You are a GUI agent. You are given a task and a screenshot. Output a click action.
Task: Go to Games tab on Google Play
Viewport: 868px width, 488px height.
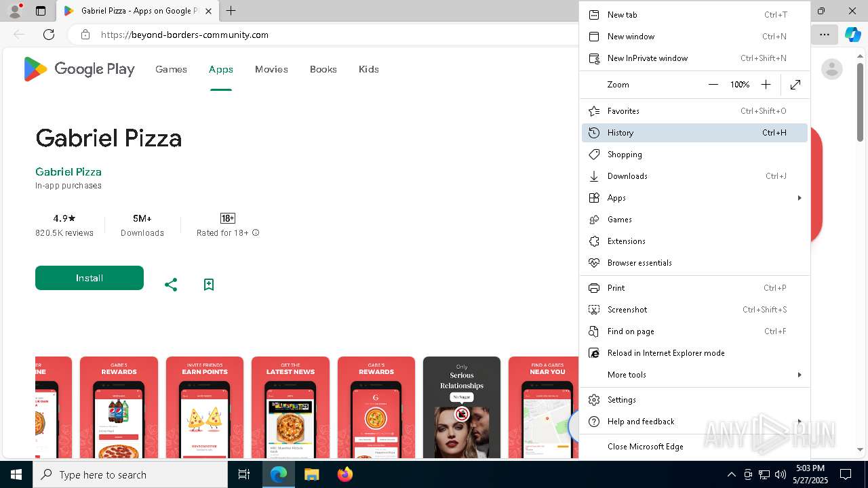coord(171,69)
